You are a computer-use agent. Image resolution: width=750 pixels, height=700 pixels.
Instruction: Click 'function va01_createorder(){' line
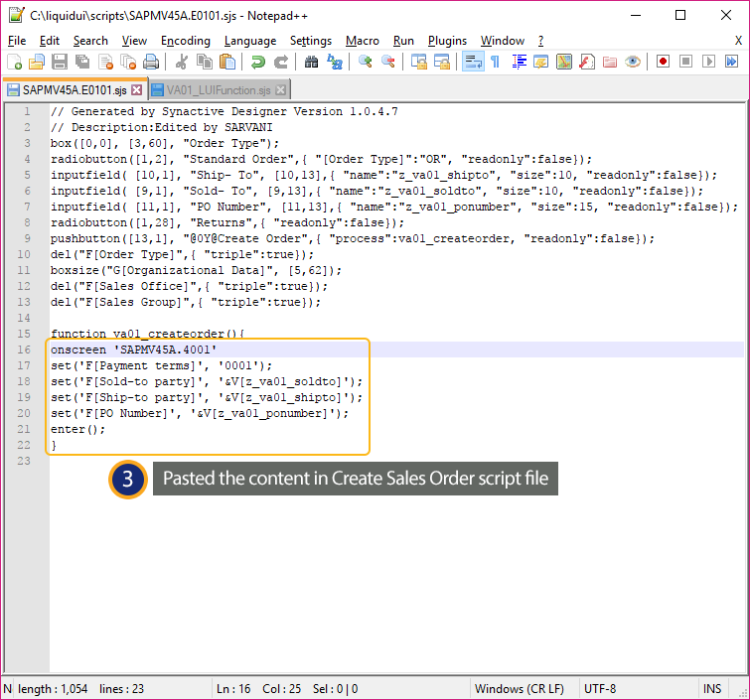pos(147,334)
